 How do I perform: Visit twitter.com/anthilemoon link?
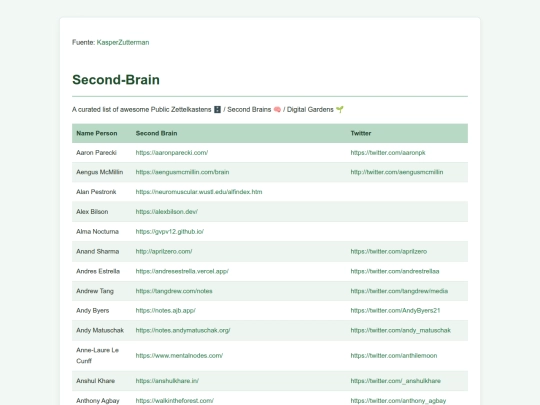(394, 355)
